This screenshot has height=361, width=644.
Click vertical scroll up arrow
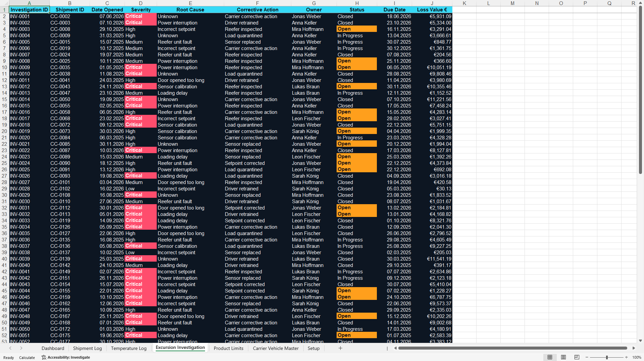coord(640,3)
